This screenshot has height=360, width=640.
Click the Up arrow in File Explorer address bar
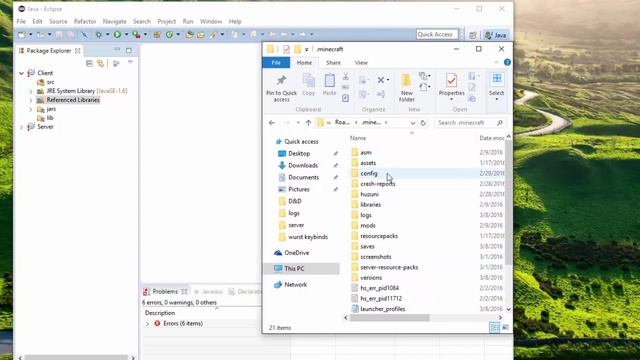coord(309,123)
